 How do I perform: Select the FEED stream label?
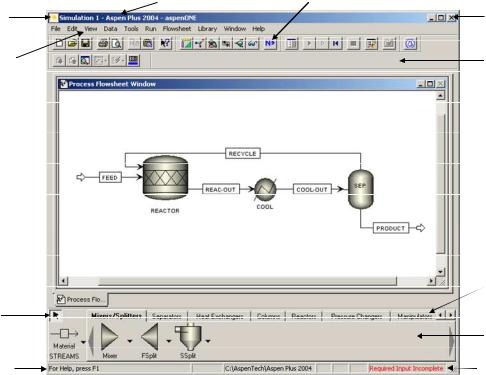pos(110,178)
